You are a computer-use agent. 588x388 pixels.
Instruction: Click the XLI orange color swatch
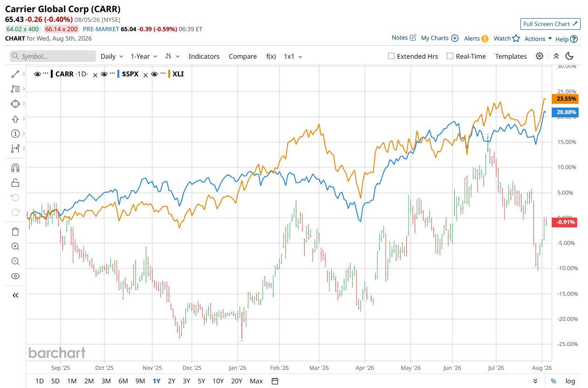click(x=169, y=74)
